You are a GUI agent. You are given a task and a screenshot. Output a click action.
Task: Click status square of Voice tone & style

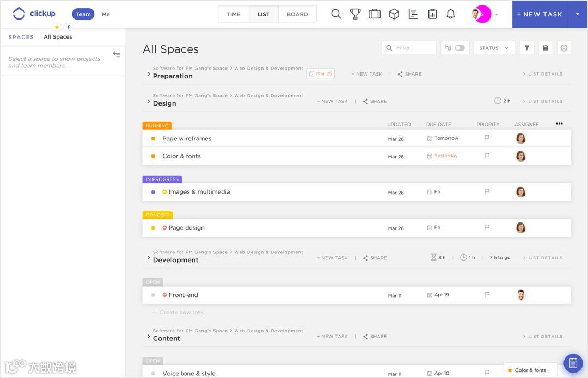(153, 374)
